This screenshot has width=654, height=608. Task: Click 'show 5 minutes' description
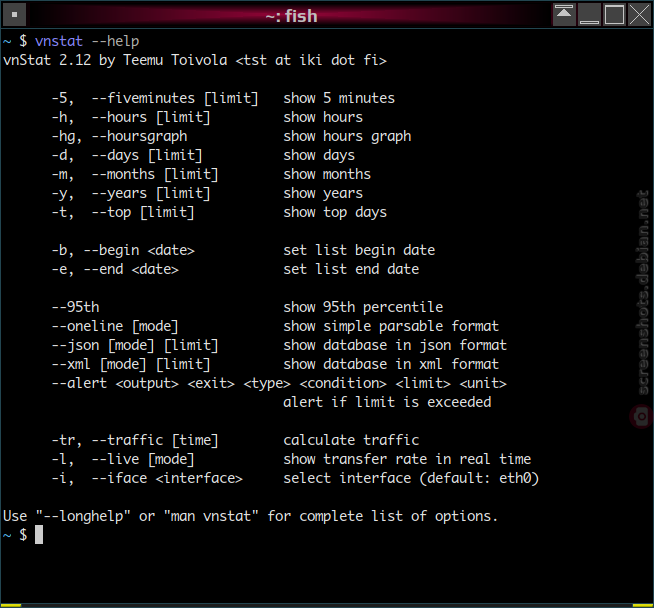pos(339,98)
